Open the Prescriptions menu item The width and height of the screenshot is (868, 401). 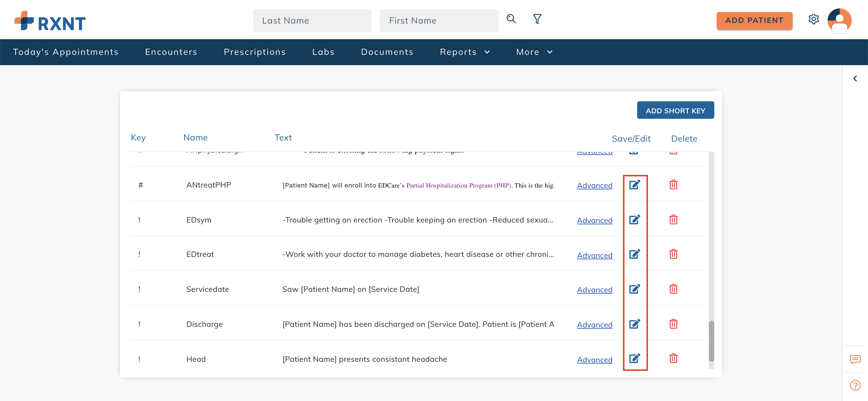pos(255,52)
